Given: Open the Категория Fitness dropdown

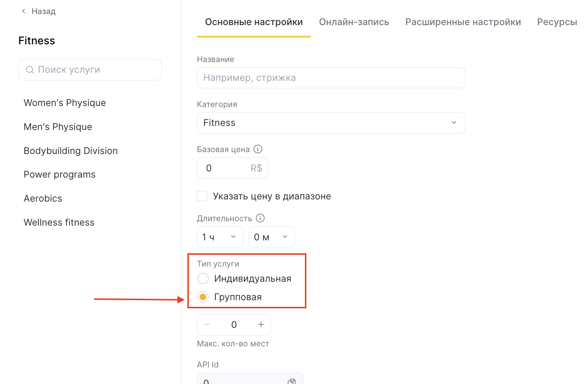Looking at the screenshot, I should (331, 123).
